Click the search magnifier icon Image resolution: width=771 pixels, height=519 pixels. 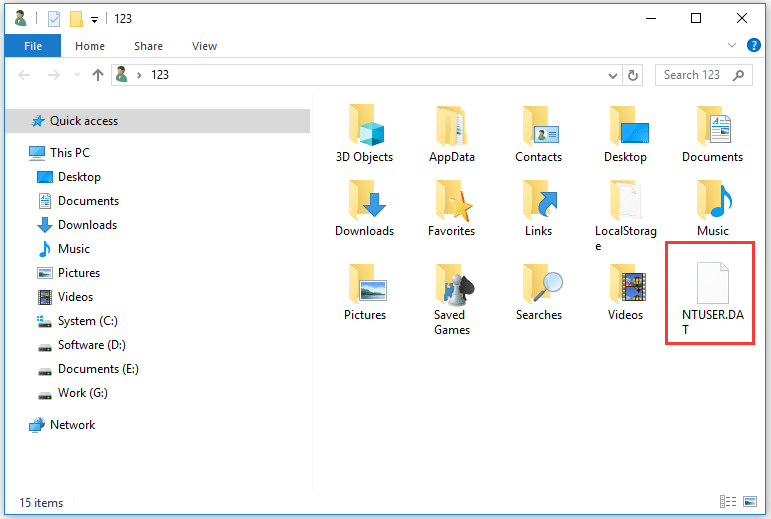coord(738,75)
